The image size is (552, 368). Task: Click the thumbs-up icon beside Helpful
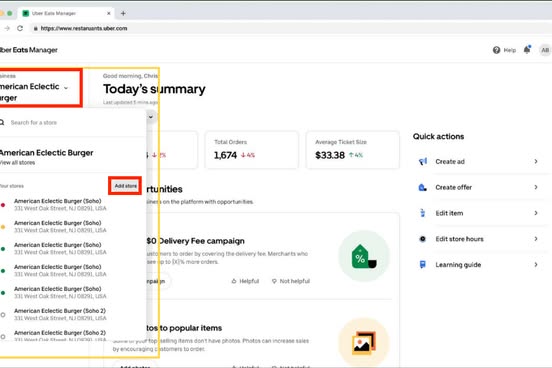(x=234, y=281)
